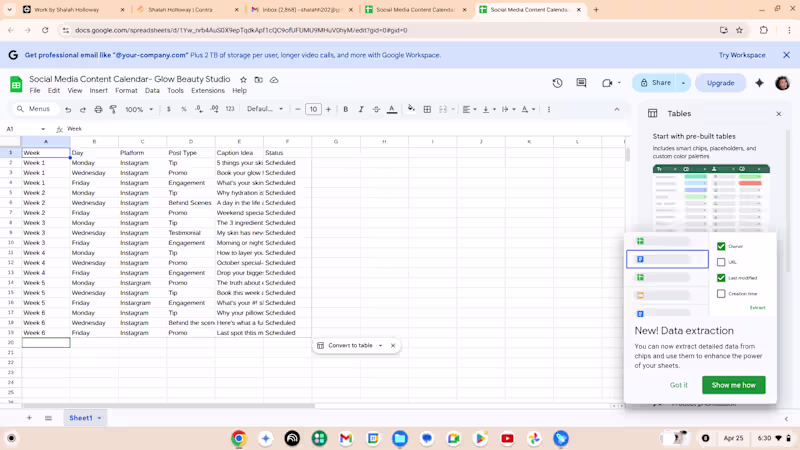Screen dimensions: 800x450
Task: Reload the browser page
Action: click(x=45, y=30)
